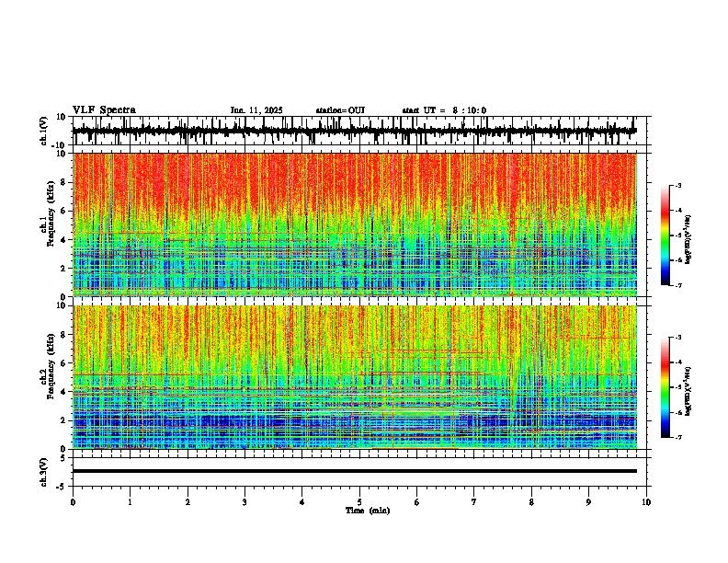Click the "2" kHz tick of ch.1 spectrogram
The width and height of the screenshot is (728, 563).
pyautogui.click(x=64, y=269)
